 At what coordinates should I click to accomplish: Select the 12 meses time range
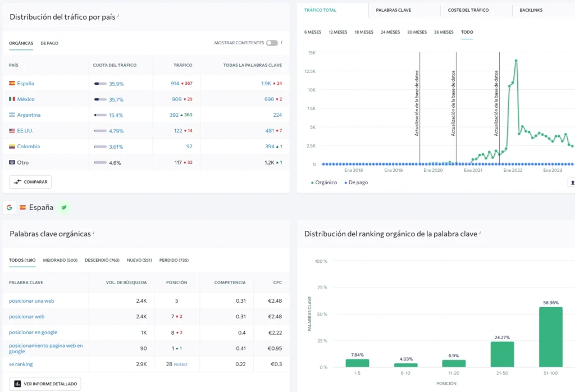tap(337, 32)
